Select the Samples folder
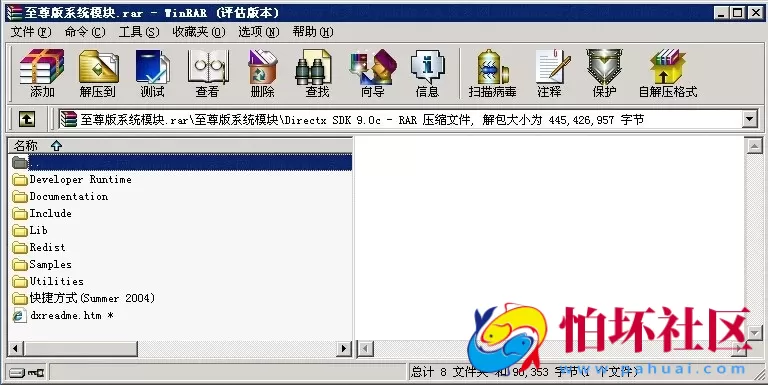The image size is (768, 385). tap(42, 265)
